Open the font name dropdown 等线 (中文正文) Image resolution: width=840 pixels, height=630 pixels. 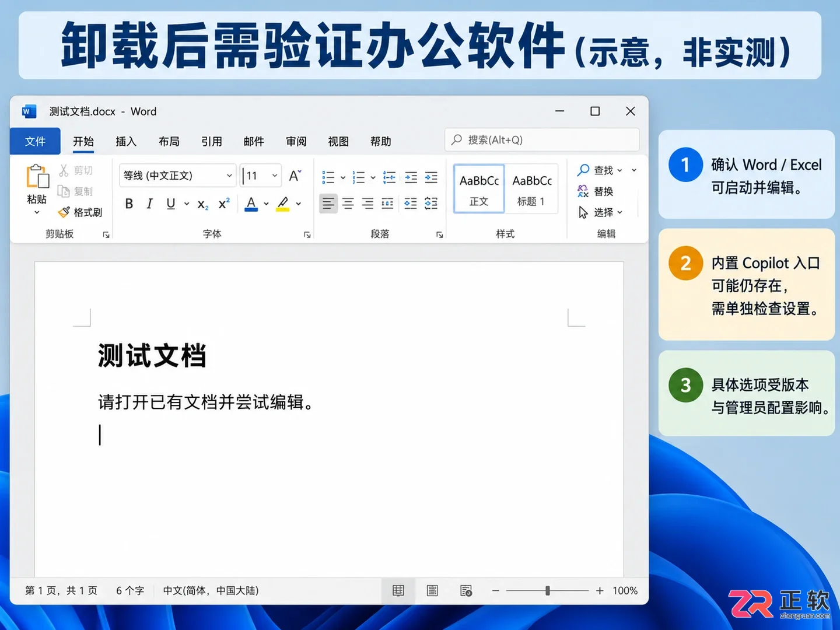[177, 176]
